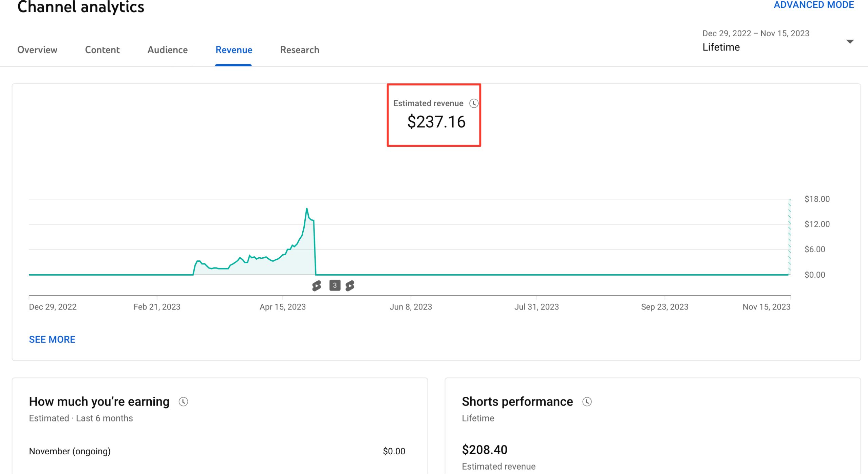The image size is (868, 474).
Task: Click the November (ongoing) earnings row
Action: pyautogui.click(x=217, y=451)
